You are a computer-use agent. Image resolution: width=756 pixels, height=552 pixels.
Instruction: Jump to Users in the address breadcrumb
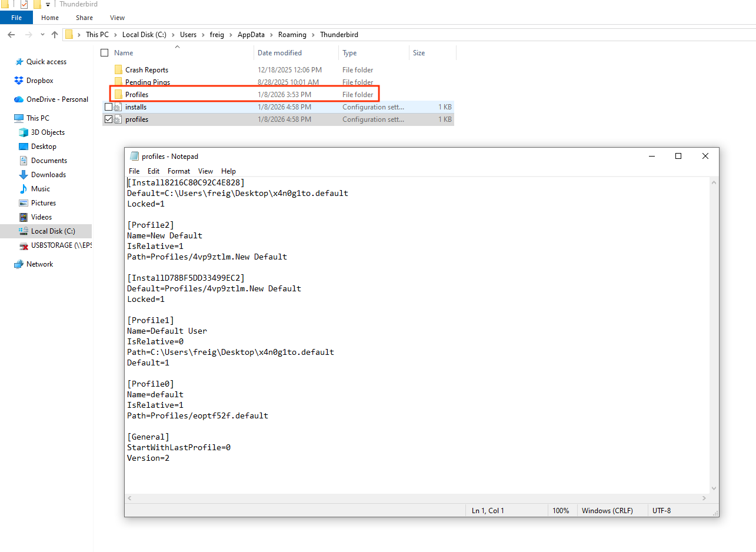(x=188, y=35)
